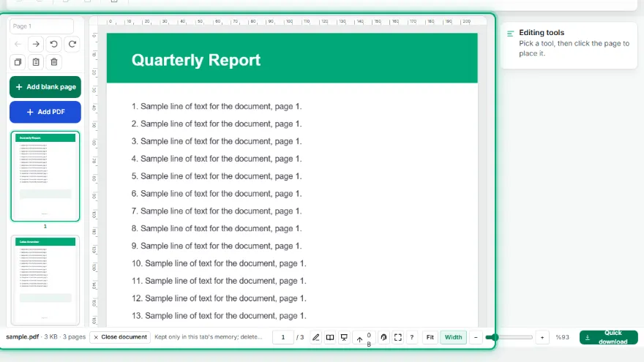The height and width of the screenshot is (362, 644).
Task: Click the 'Editing tools' panel title
Action: coord(542,33)
